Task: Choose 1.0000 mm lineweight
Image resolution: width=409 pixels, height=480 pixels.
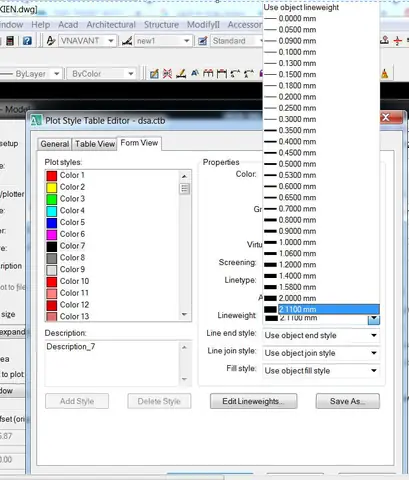Action: point(321,242)
